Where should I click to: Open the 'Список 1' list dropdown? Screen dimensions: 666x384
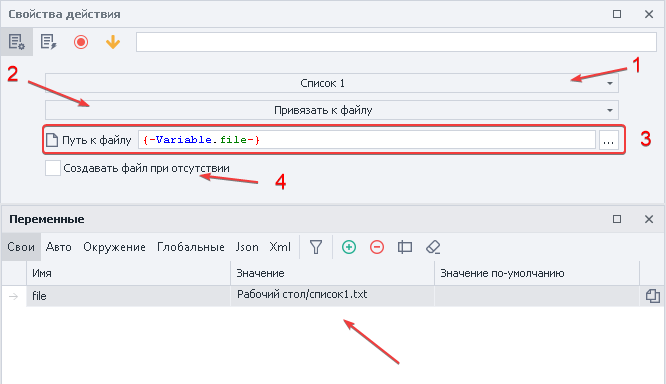pyautogui.click(x=332, y=83)
